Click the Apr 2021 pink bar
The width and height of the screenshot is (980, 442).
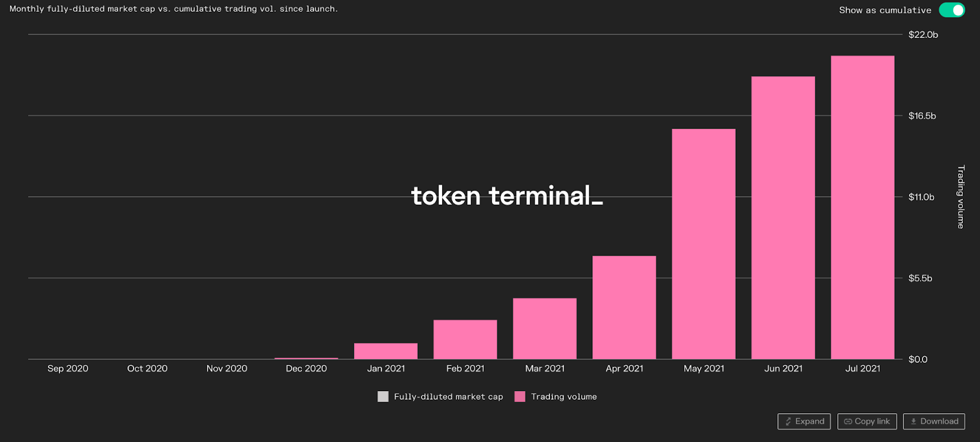(x=624, y=307)
